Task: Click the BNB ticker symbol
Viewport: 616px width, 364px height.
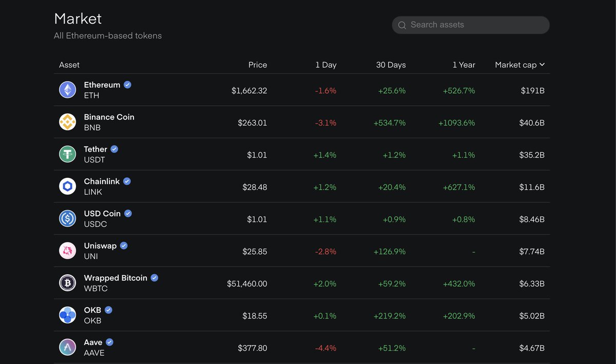Action: point(92,128)
